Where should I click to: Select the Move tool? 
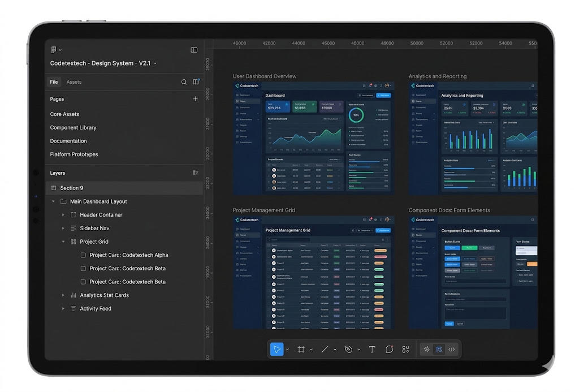277,349
